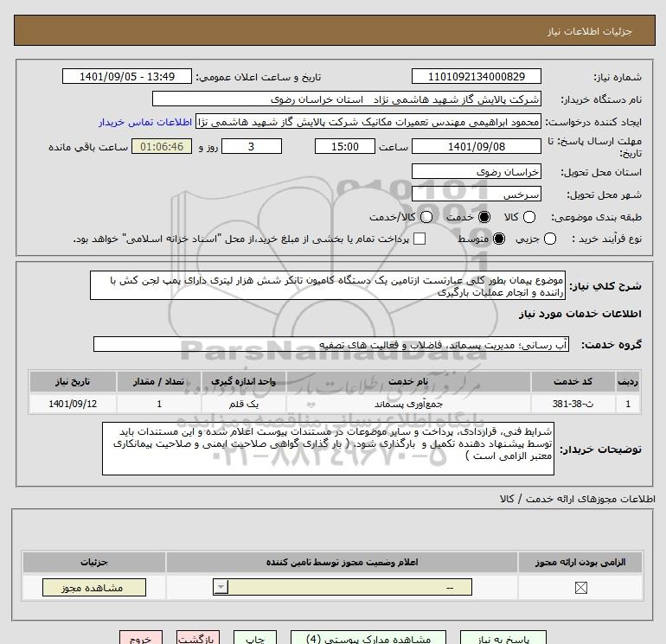Open the license status dropdown

coord(343,588)
